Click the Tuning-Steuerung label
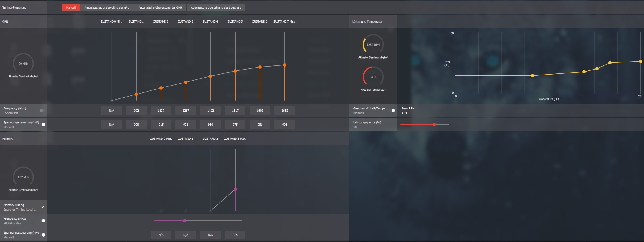 pyautogui.click(x=14, y=8)
